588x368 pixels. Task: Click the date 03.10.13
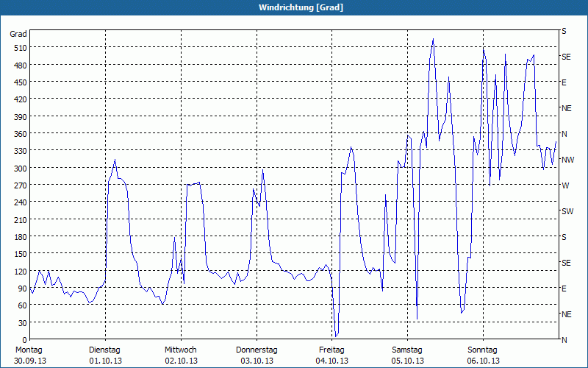257,361
